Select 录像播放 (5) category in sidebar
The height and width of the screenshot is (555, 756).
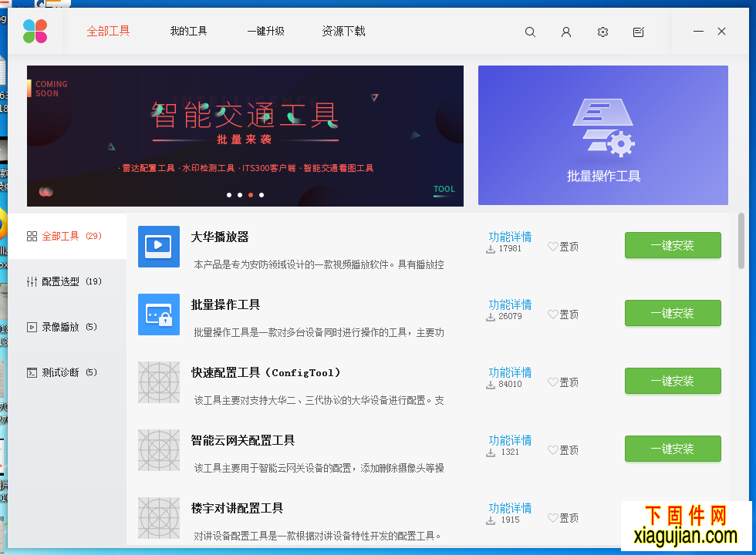point(68,328)
